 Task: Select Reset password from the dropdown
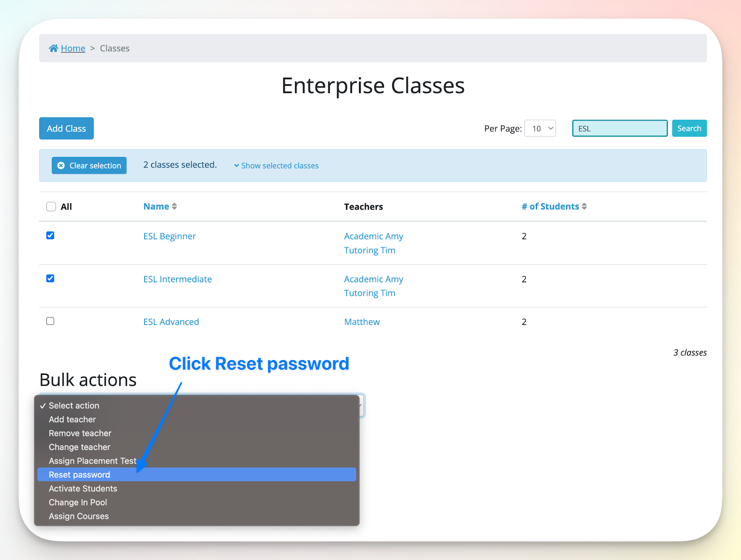click(x=197, y=474)
